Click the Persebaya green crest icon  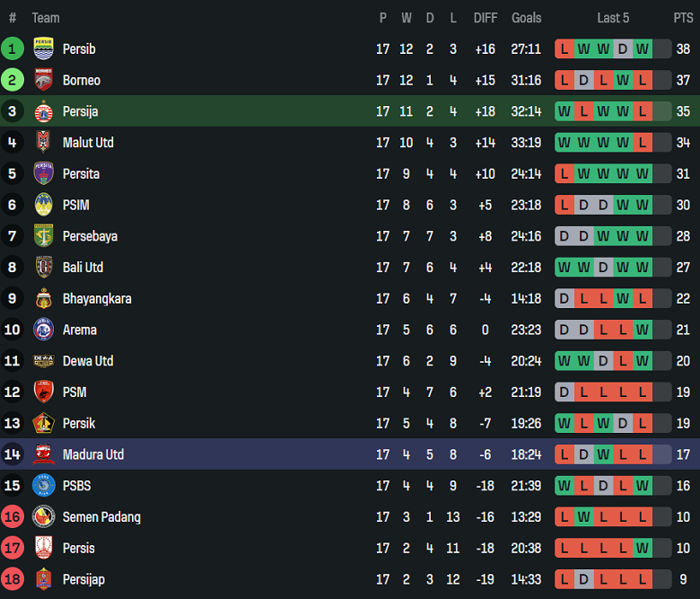pyautogui.click(x=43, y=236)
